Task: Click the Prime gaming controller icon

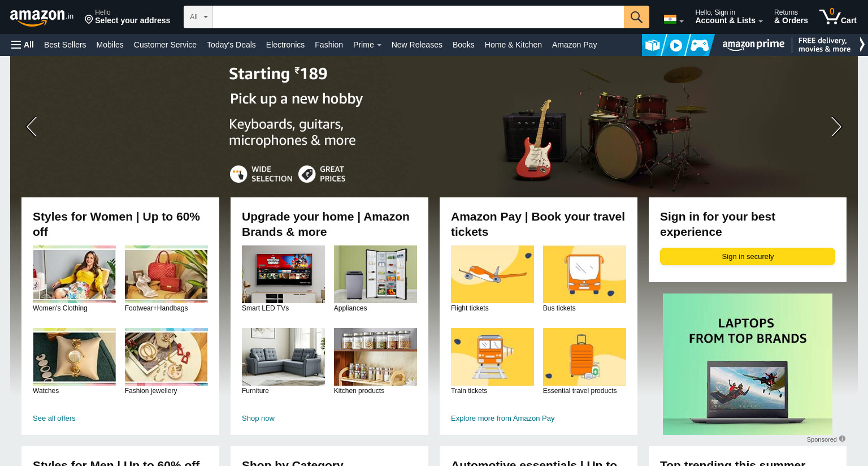Action: [x=699, y=45]
